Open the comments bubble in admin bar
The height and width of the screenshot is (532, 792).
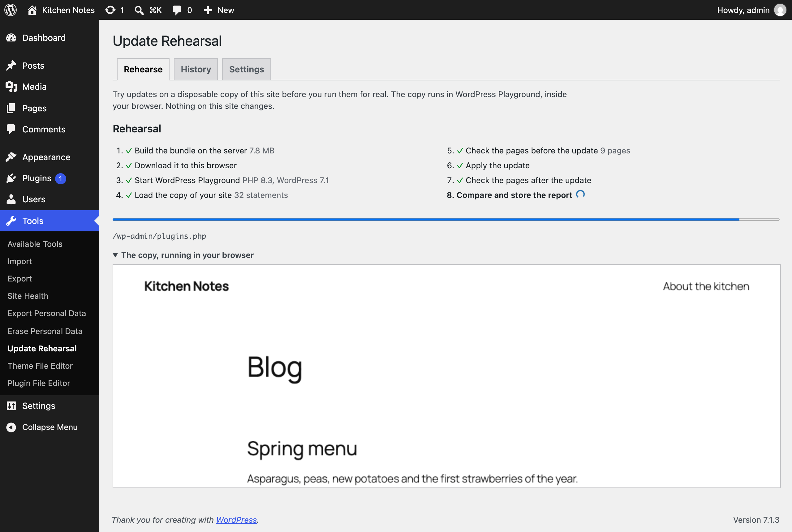click(x=177, y=10)
